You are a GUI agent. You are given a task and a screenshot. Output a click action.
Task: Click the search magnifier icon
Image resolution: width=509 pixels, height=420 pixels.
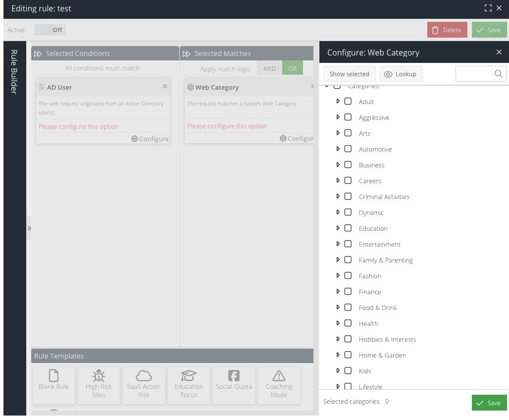pyautogui.click(x=499, y=74)
